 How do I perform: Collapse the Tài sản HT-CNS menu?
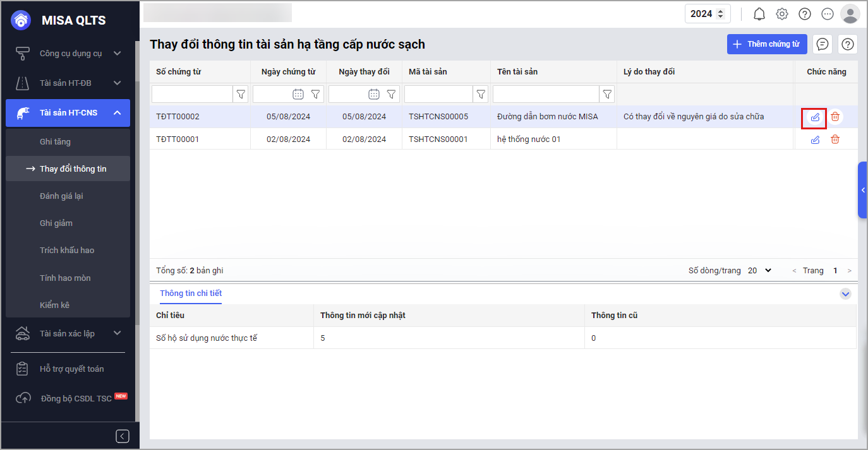point(117,113)
